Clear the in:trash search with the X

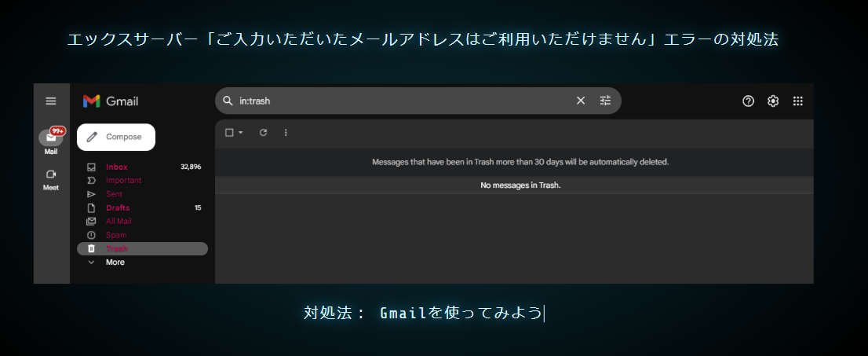coord(581,101)
